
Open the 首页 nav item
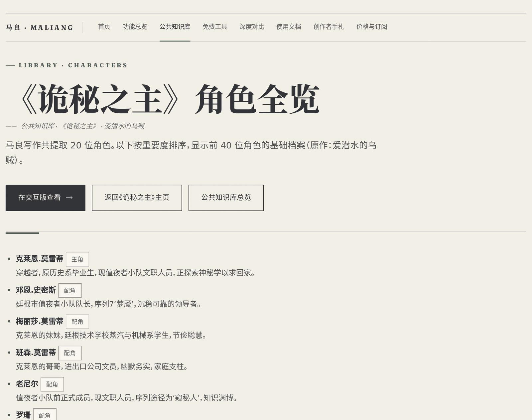104,27
